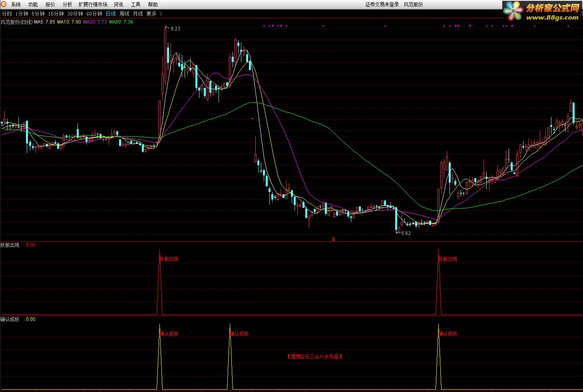Click the 风范股份(日线) chart label
The height and width of the screenshot is (392, 583).
click(x=16, y=22)
